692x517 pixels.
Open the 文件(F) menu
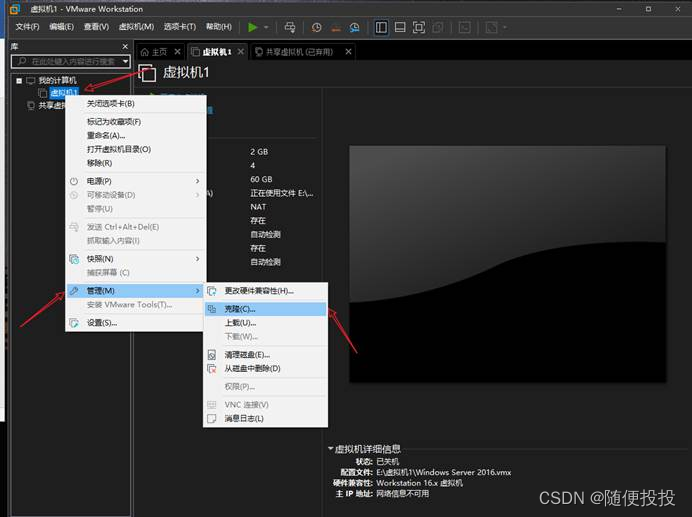point(27,27)
